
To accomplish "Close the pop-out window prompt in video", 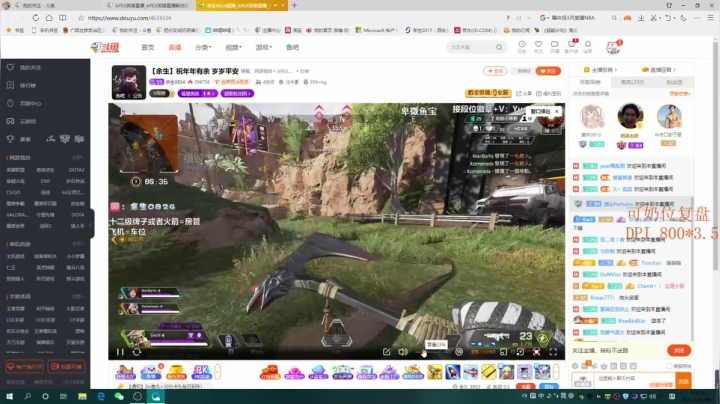I will (557, 111).
